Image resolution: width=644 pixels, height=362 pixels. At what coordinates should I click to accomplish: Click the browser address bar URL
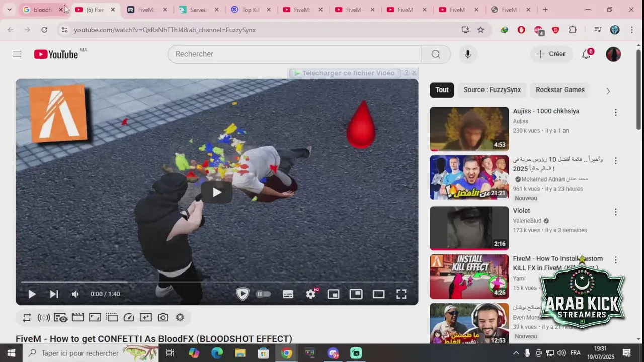pos(165,30)
